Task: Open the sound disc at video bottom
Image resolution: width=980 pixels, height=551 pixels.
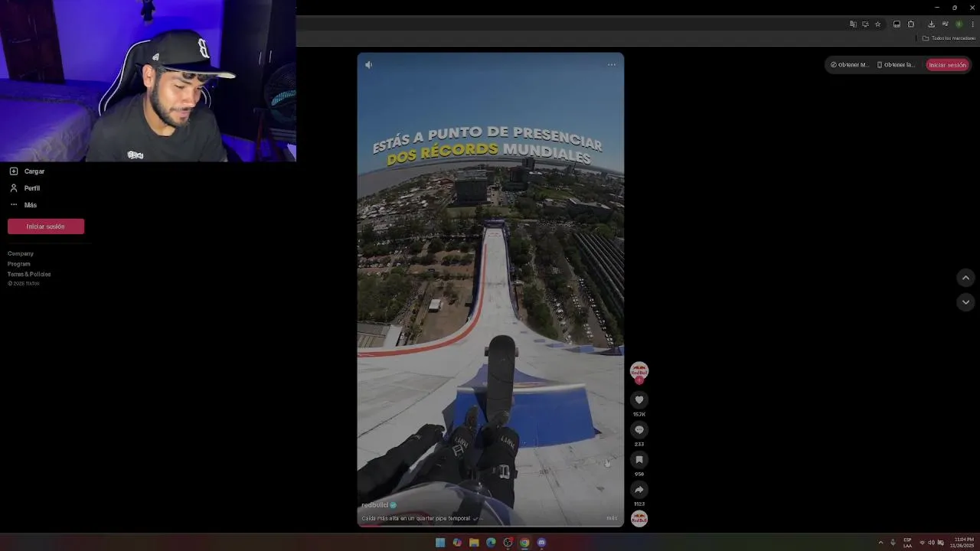Action: pos(639,519)
